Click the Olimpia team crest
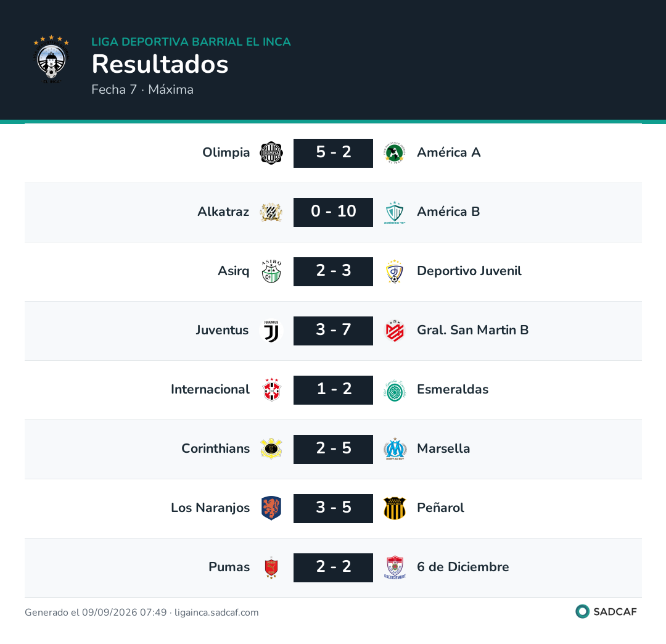The image size is (666, 644). point(271,153)
